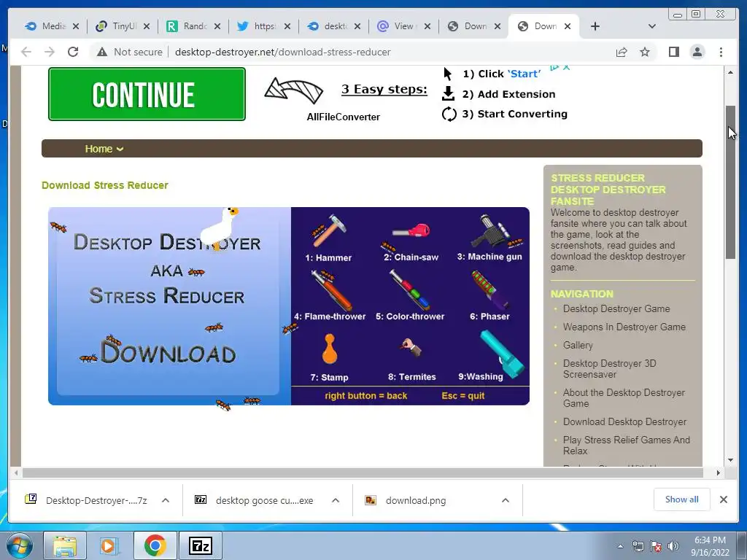Click the Chain-saw weapon image
The image size is (747, 560).
(411, 232)
